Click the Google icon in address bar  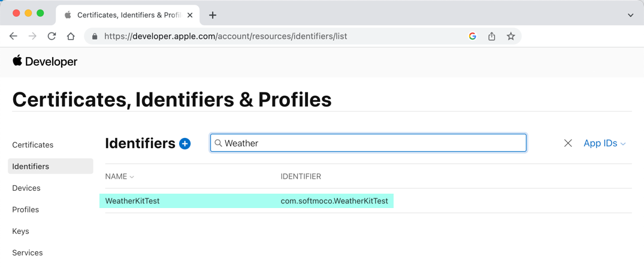point(472,37)
